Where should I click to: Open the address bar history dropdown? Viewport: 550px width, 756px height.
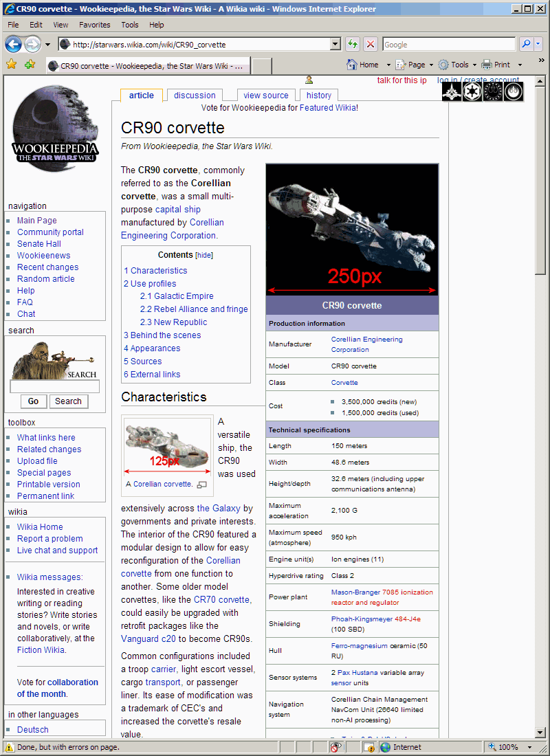335,43
